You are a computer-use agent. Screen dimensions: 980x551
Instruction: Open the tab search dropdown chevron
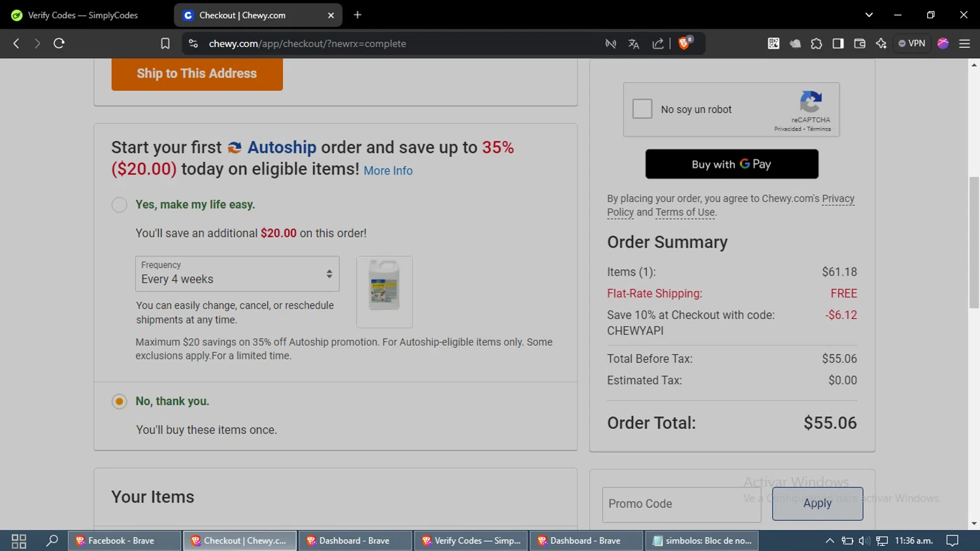[x=869, y=15]
